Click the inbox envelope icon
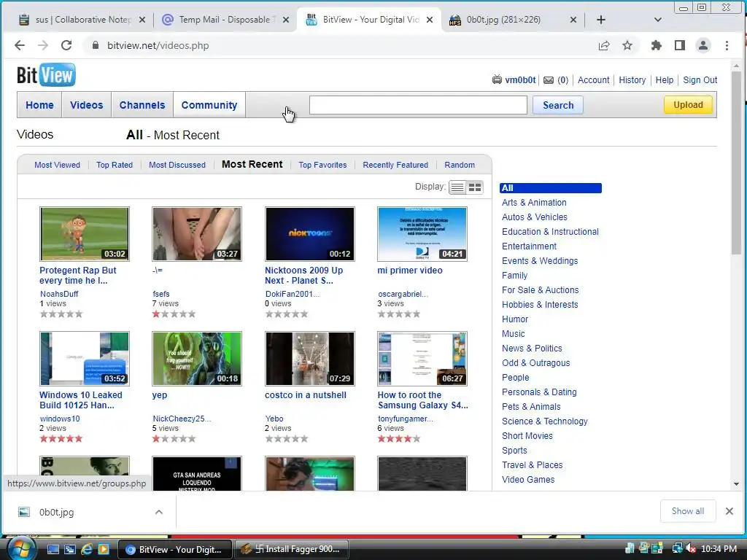This screenshot has height=560, width=747. pyautogui.click(x=549, y=80)
